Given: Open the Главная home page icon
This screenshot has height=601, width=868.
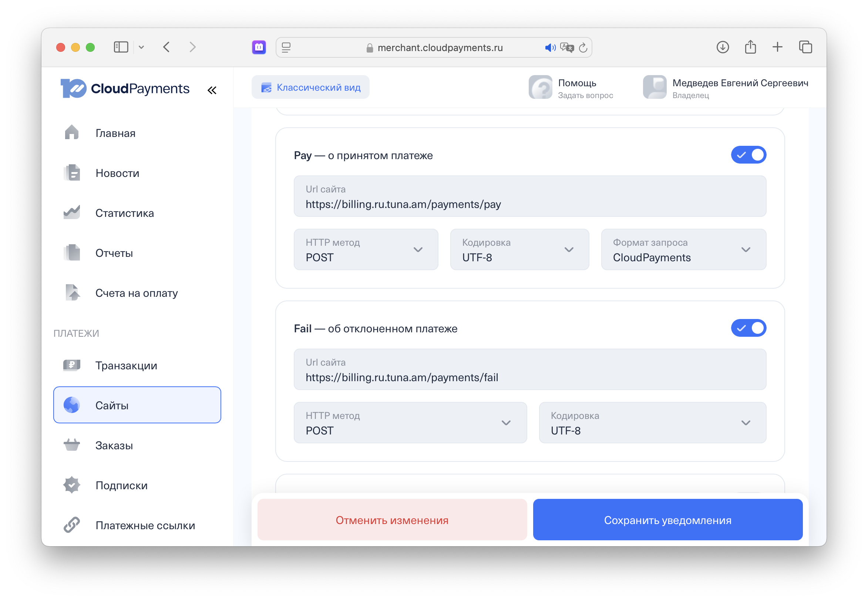Looking at the screenshot, I should click(72, 132).
